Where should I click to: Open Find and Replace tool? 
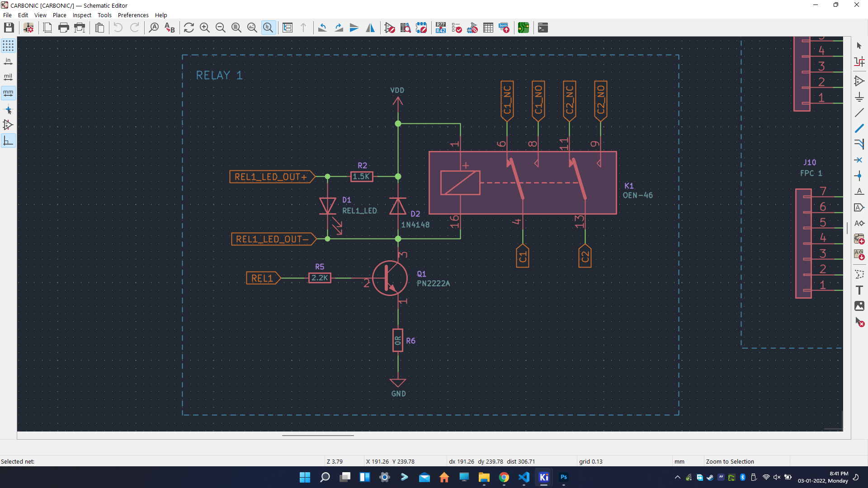click(x=170, y=28)
